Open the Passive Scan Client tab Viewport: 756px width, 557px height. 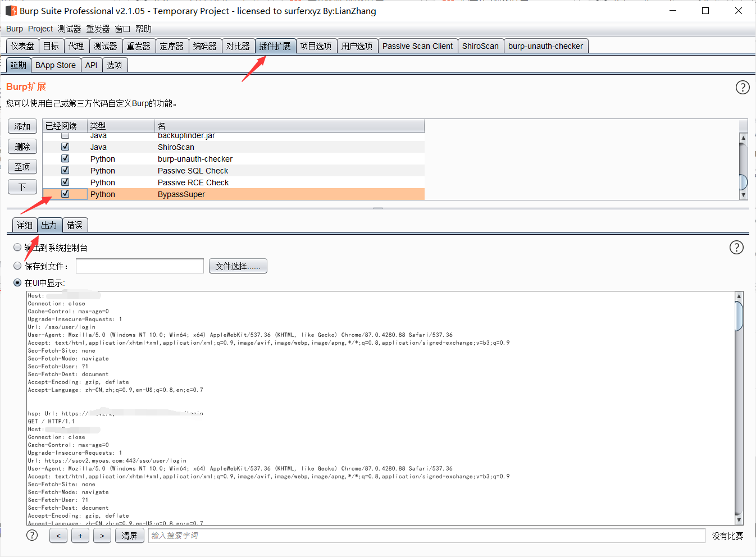click(x=417, y=46)
